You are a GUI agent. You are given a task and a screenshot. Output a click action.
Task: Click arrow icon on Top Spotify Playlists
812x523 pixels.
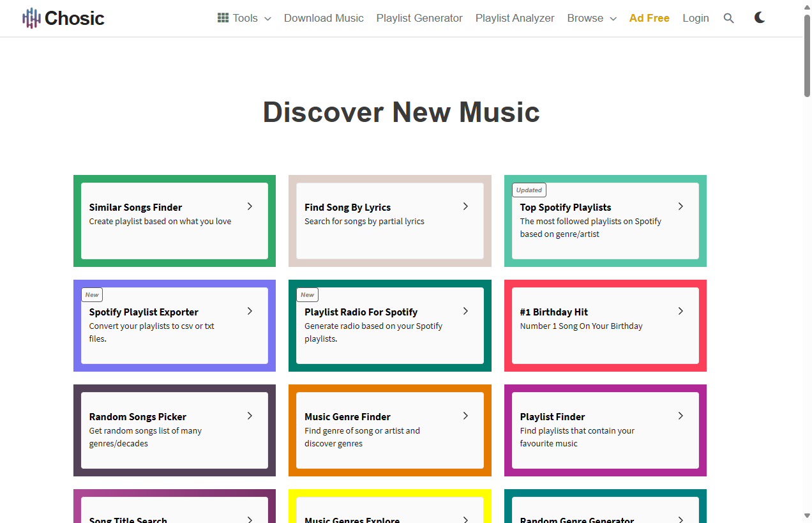[680, 206]
